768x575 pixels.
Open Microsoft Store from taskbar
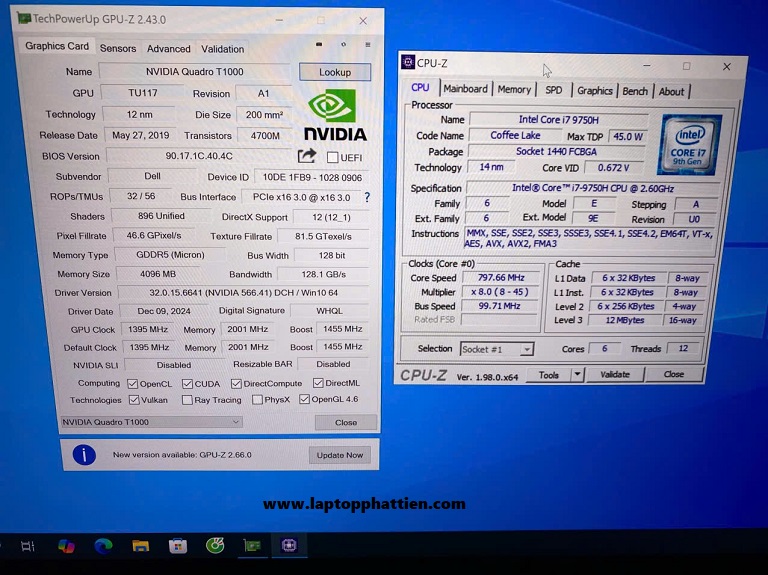click(178, 546)
